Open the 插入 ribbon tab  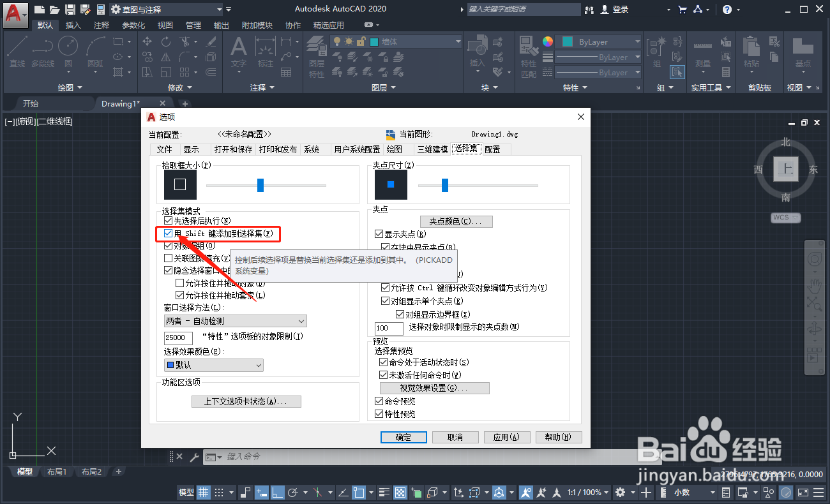[73, 26]
